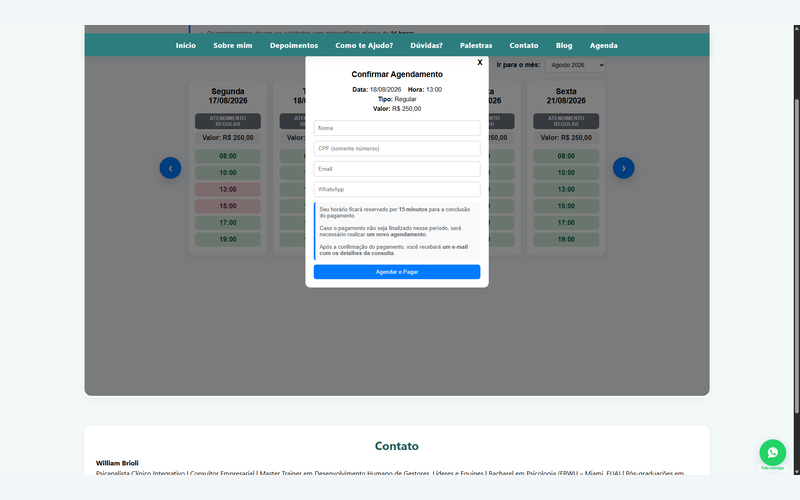The width and height of the screenshot is (800, 500).
Task: Click the Data: 18/08/2026 text in dialog
Action: pos(377,89)
